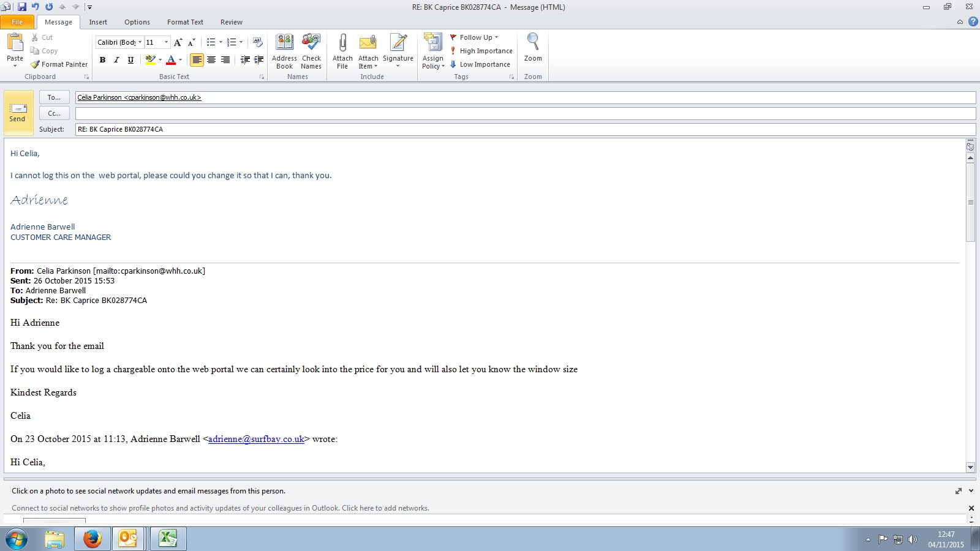Save the message from the quick access toolbar

[x=22, y=7]
